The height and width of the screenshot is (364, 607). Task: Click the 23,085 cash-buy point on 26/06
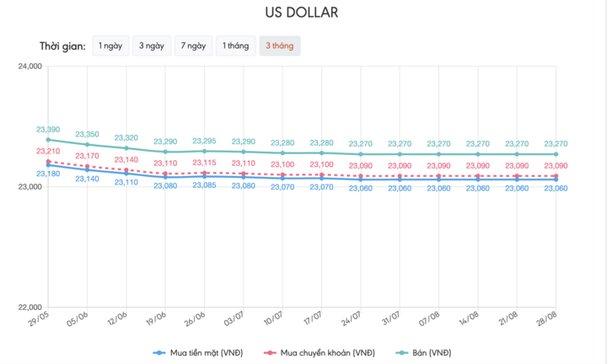click(205, 176)
